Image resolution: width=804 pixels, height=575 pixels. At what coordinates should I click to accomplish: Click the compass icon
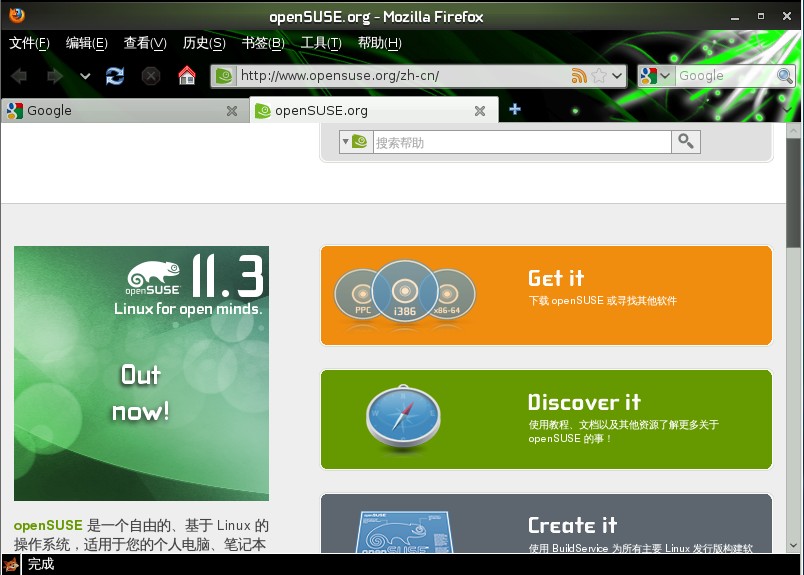click(x=403, y=418)
